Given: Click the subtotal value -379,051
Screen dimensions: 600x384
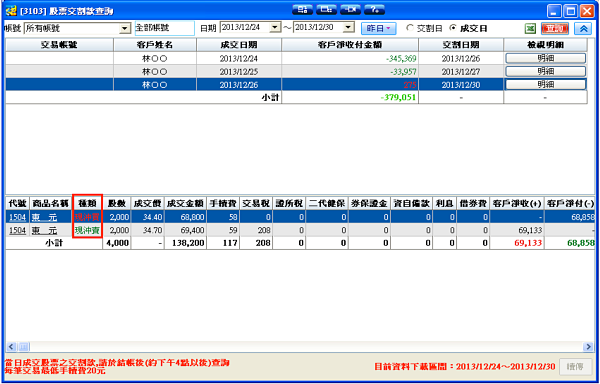Looking at the screenshot, I should (x=398, y=98).
